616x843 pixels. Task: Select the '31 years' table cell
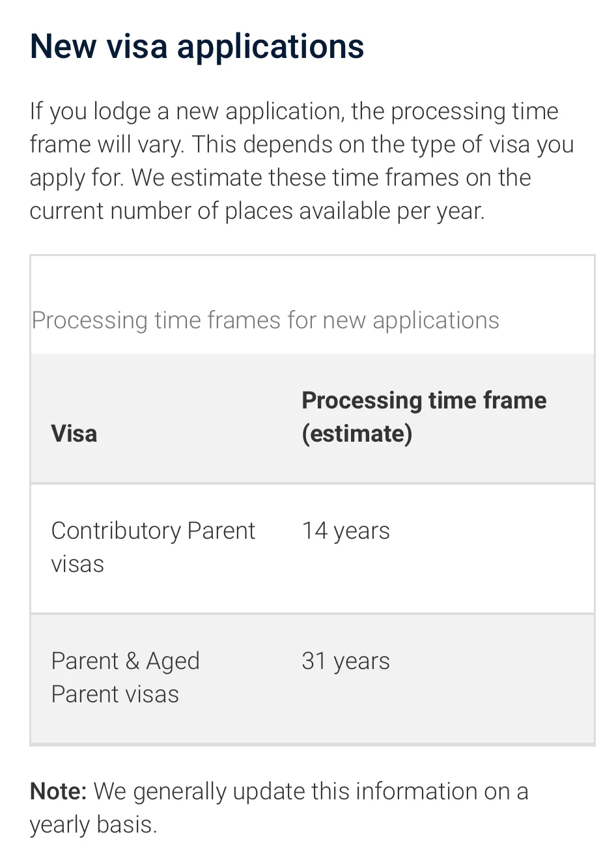point(346,661)
